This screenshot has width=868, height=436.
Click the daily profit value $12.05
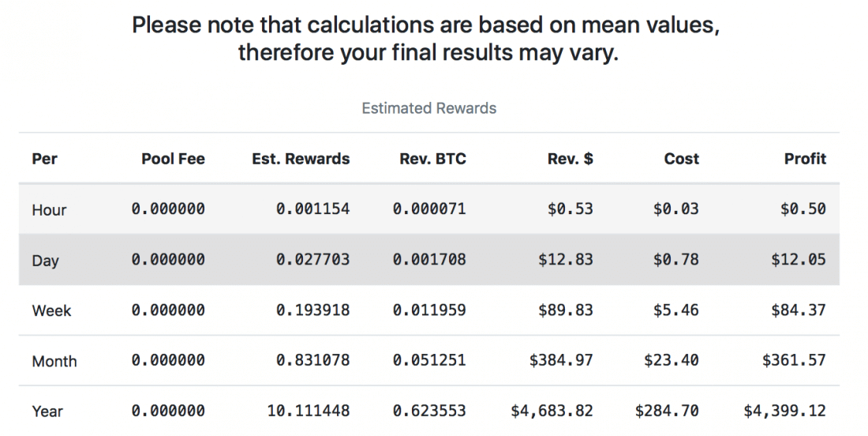[x=799, y=260]
